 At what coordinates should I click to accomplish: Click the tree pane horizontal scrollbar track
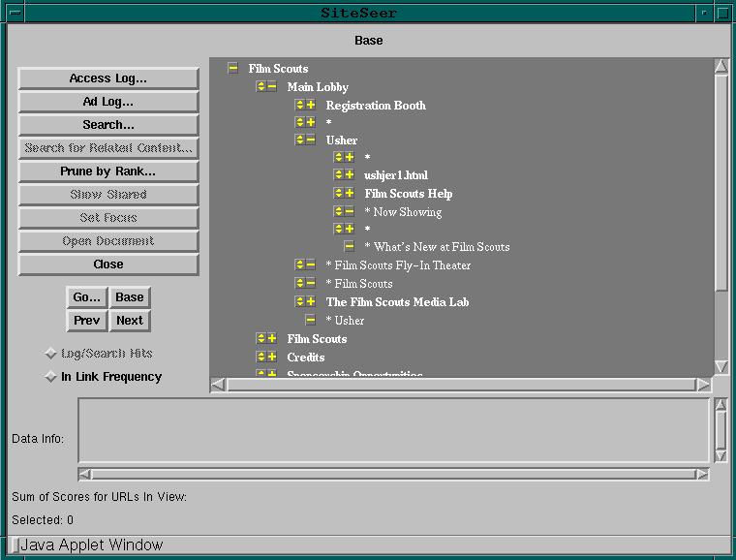coord(460,385)
